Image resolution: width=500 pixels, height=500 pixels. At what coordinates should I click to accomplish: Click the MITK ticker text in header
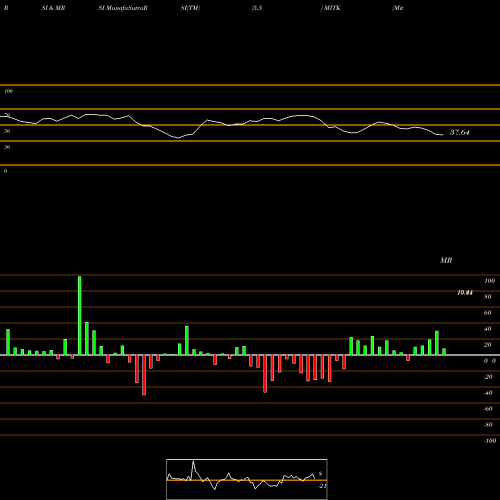pyautogui.click(x=332, y=8)
